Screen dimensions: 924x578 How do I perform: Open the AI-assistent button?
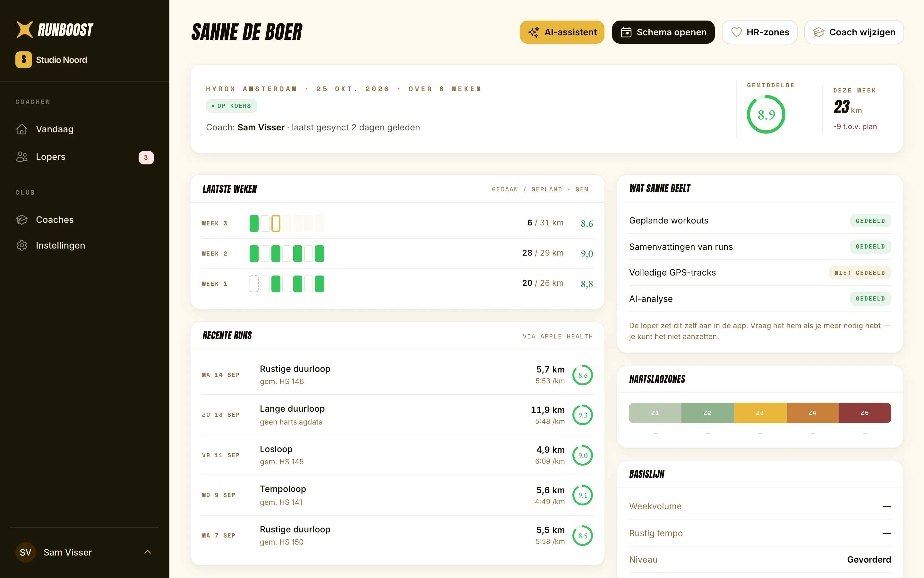pos(562,32)
